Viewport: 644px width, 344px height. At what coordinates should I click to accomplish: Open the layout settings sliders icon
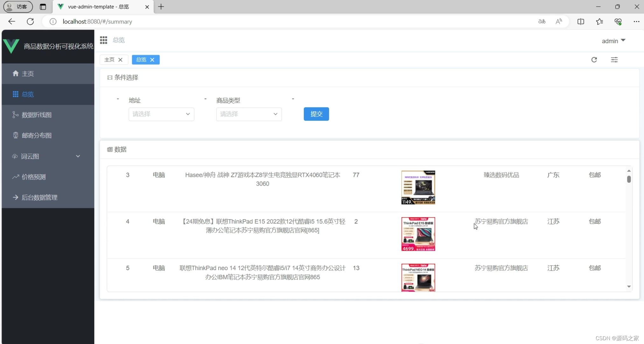(x=614, y=60)
